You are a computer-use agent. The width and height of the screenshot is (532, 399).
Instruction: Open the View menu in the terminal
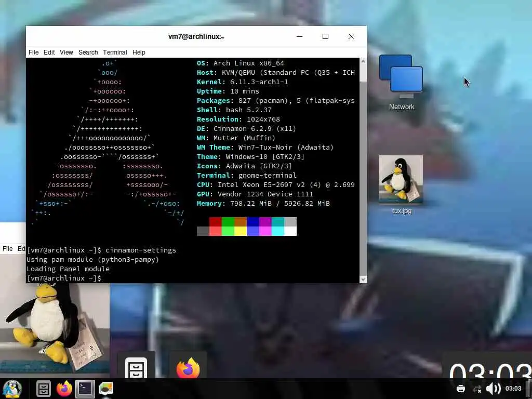pyautogui.click(x=66, y=52)
